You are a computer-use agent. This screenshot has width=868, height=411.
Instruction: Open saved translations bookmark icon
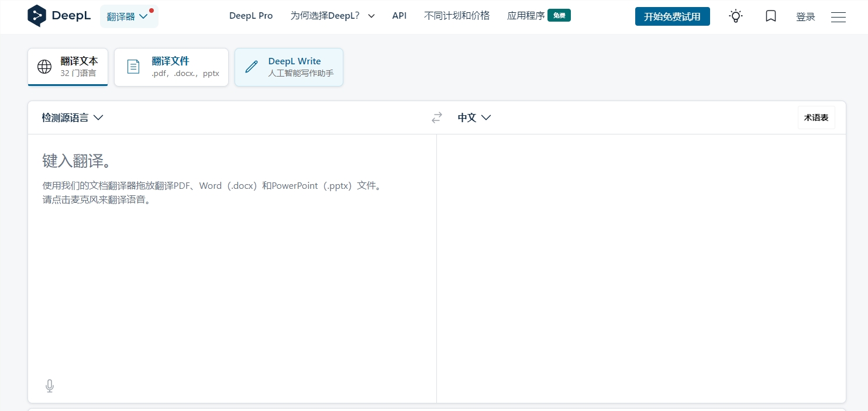point(771,16)
